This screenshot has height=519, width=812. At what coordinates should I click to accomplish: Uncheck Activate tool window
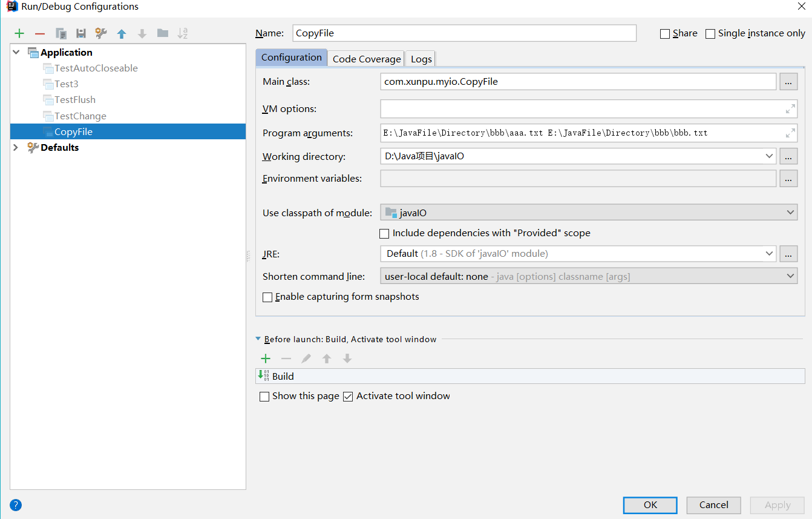348,397
